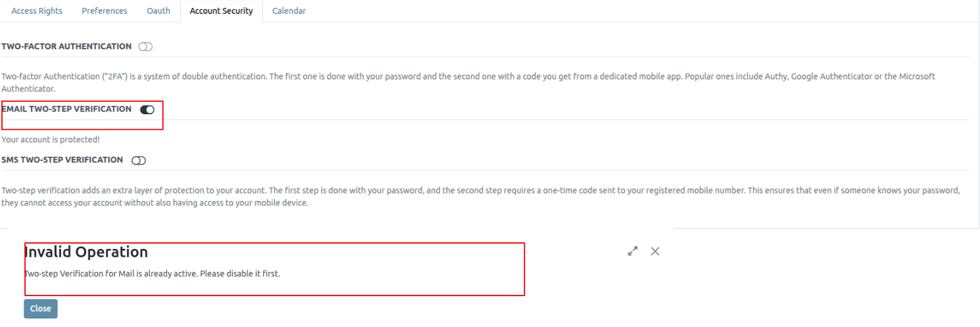The image size is (980, 327).
Task: Click the Email Two-Step Verification heading
Action: (66, 109)
